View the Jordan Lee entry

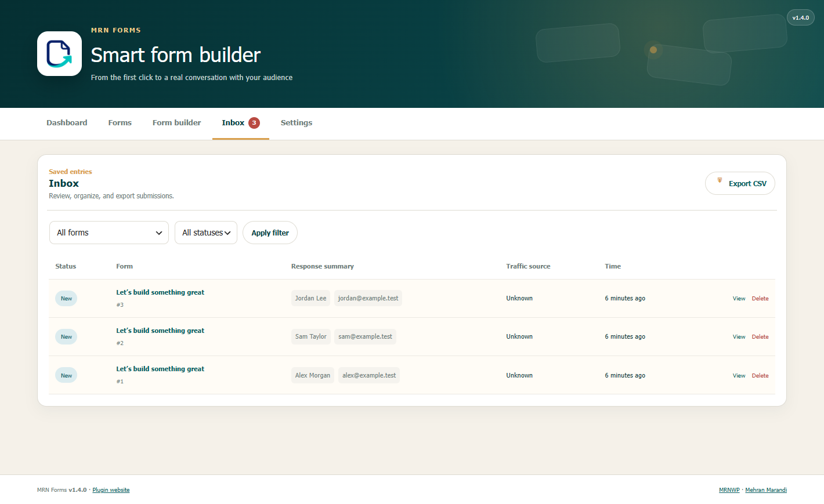(739, 299)
